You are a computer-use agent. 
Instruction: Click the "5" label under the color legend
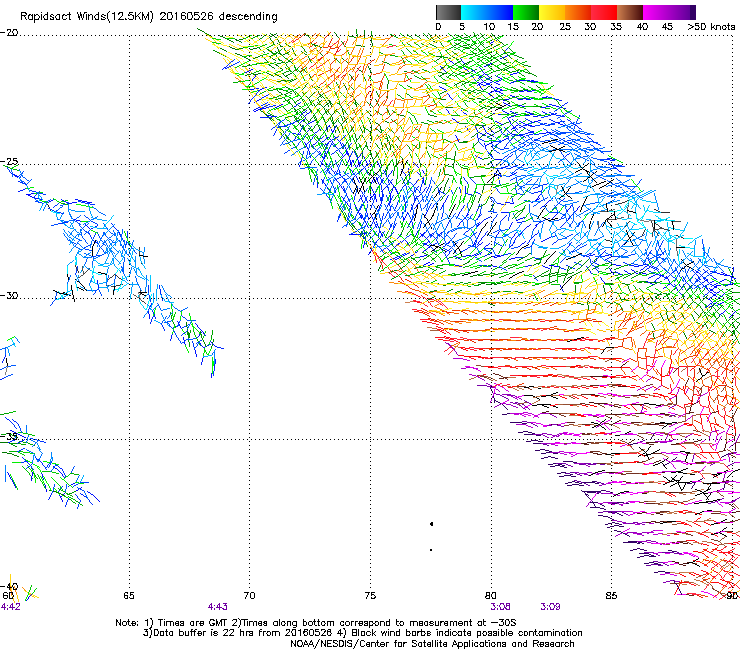pyautogui.click(x=462, y=27)
